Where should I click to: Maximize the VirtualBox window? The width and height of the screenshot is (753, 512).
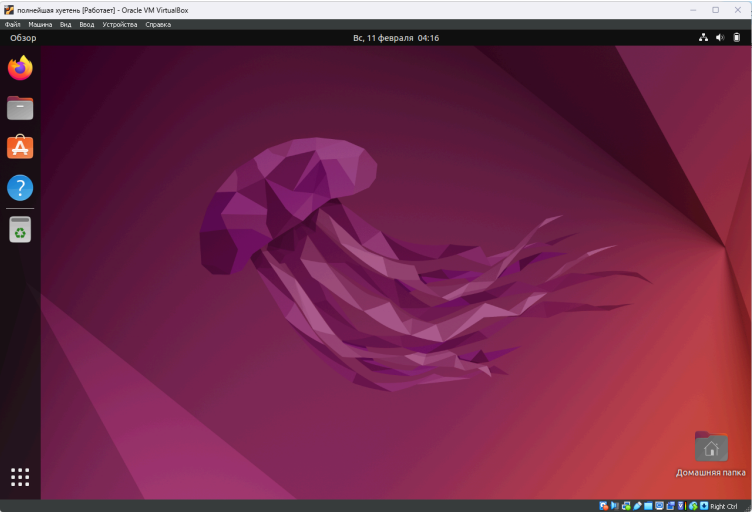(716, 10)
